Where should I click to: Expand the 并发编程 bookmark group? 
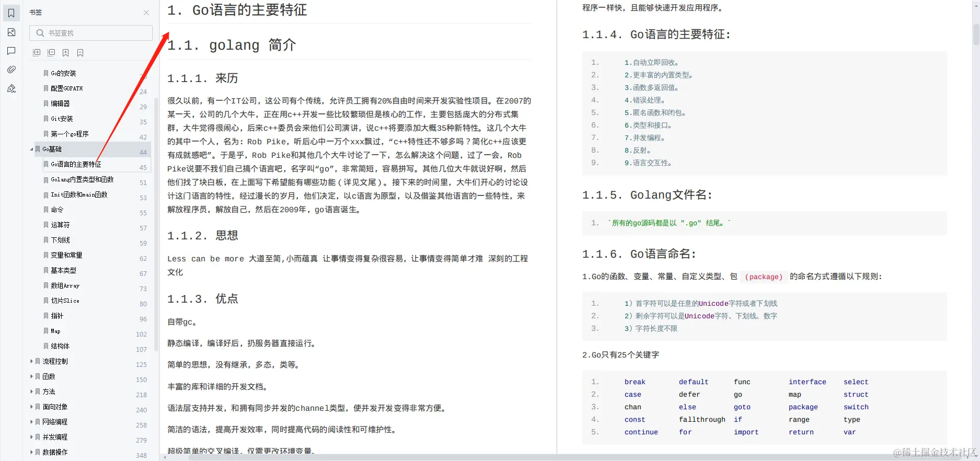(31, 437)
